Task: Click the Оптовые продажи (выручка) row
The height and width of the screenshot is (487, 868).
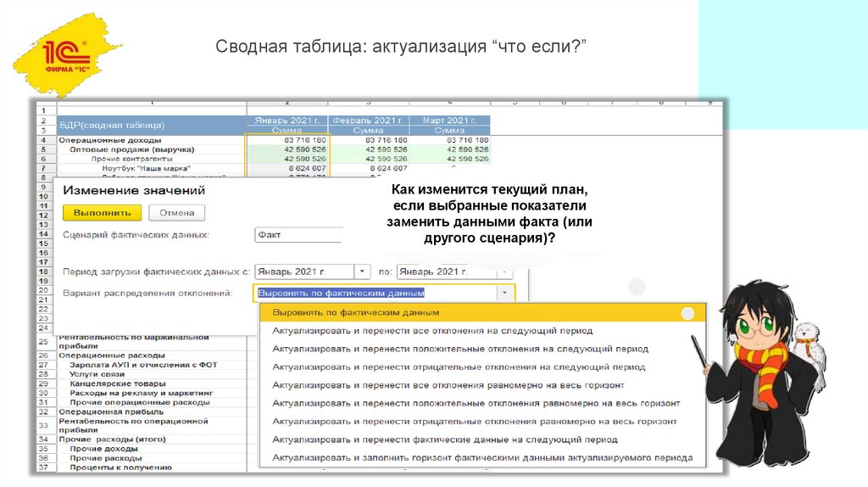Action: [x=131, y=149]
